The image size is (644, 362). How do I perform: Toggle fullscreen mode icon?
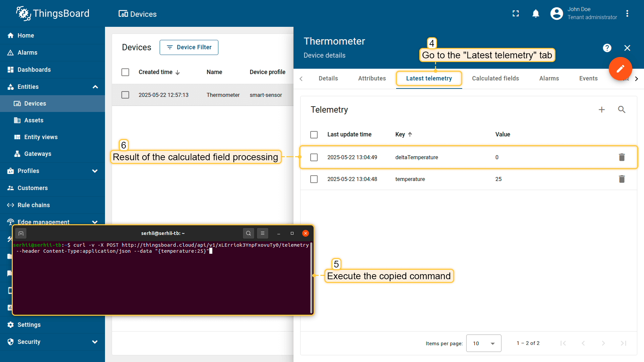click(516, 13)
